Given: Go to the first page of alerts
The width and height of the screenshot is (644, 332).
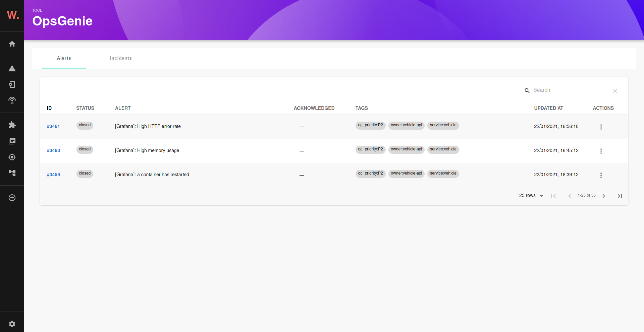Looking at the screenshot, I should coord(553,196).
